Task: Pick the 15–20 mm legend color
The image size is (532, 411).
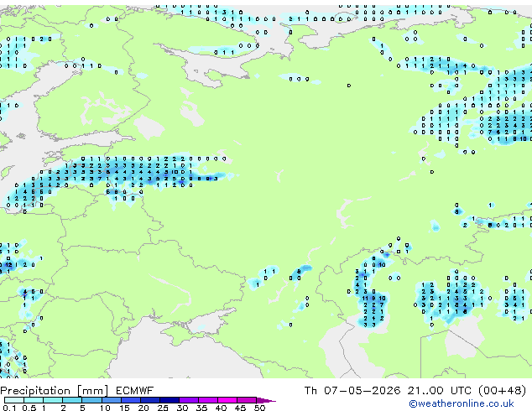Action: 131,400
